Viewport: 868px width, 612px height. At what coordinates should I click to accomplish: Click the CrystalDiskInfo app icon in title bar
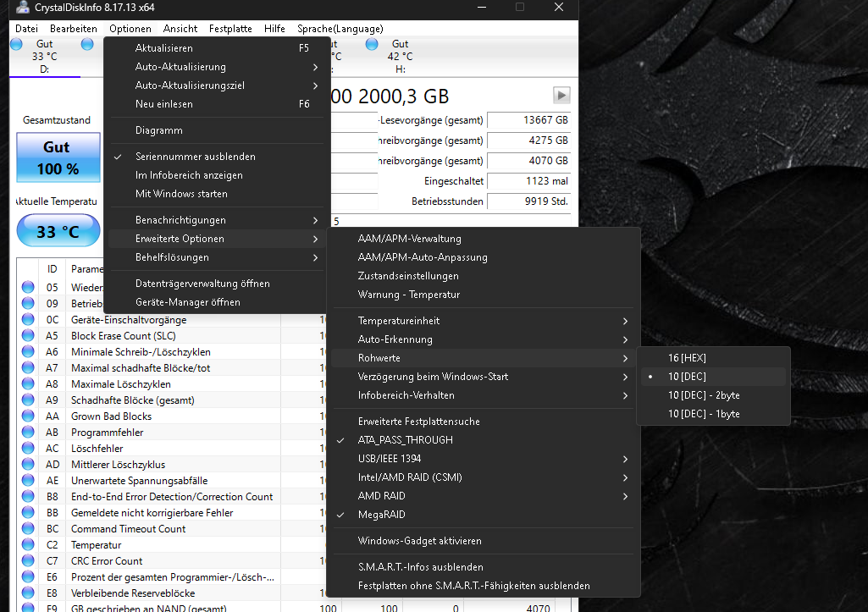(x=22, y=8)
